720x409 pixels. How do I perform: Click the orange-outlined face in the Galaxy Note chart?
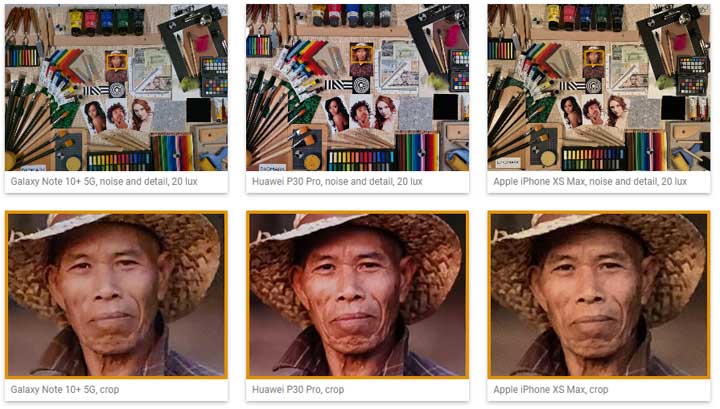click(116, 60)
